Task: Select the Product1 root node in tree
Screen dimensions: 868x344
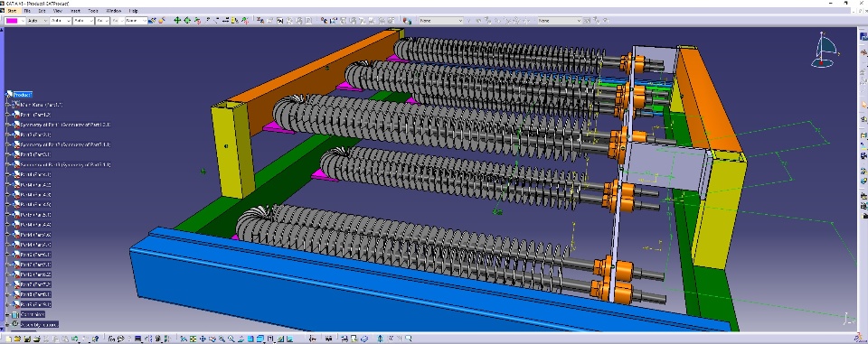Action: (22, 95)
